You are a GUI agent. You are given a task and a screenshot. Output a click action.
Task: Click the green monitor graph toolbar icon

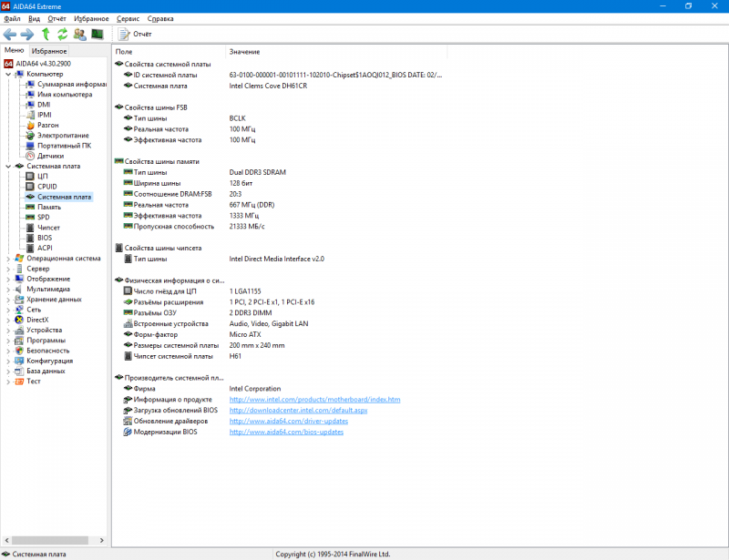point(97,34)
